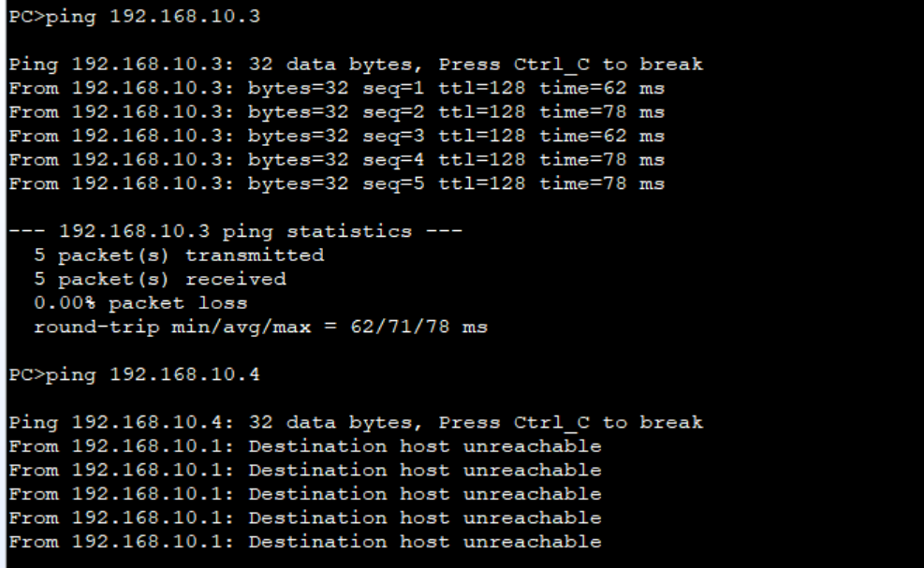Click the round-trip min/avg/max line
This screenshot has width=924, height=568.
tap(260, 327)
